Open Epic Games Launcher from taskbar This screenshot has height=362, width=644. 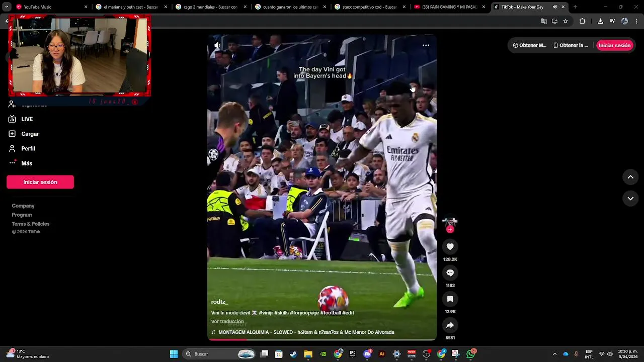(x=352, y=354)
